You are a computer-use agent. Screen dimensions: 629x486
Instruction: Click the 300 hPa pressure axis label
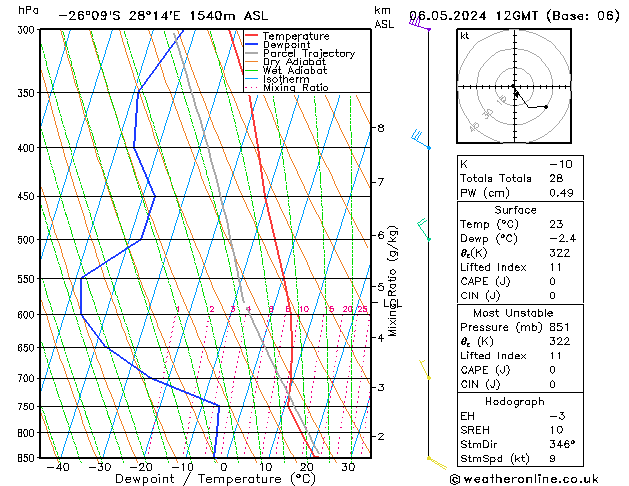(28, 30)
